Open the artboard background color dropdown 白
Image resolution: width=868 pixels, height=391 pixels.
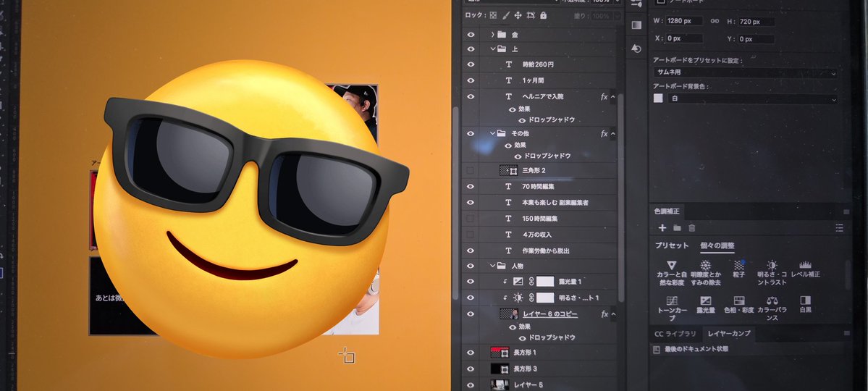click(752, 98)
